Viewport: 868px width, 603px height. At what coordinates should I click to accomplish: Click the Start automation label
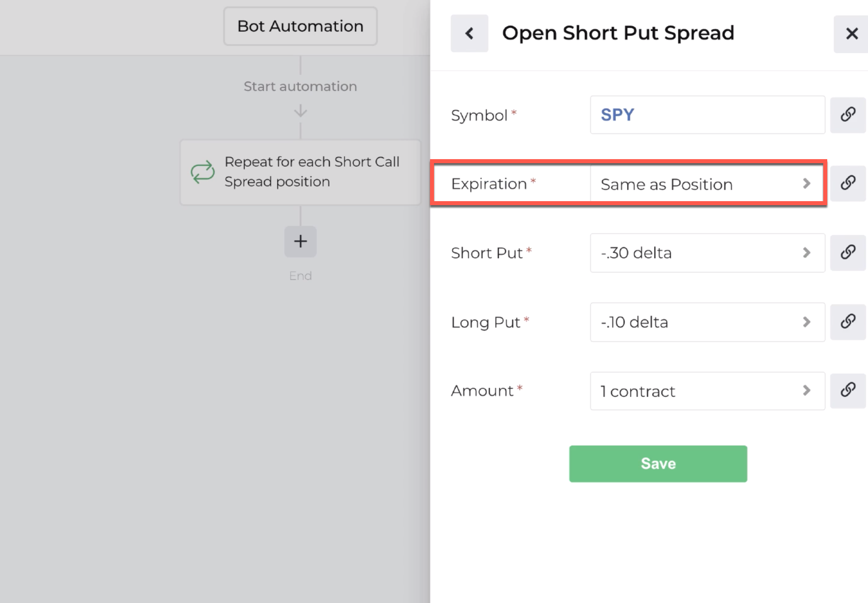tap(300, 86)
